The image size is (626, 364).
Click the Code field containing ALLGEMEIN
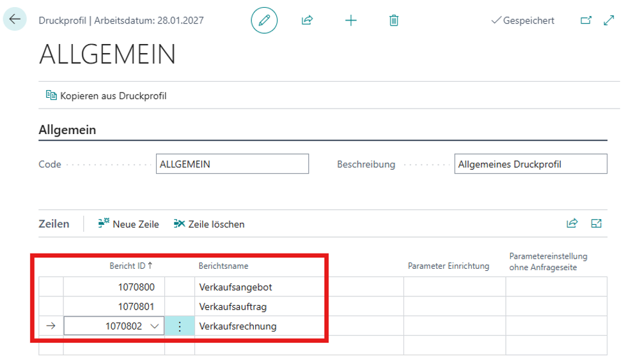232,164
